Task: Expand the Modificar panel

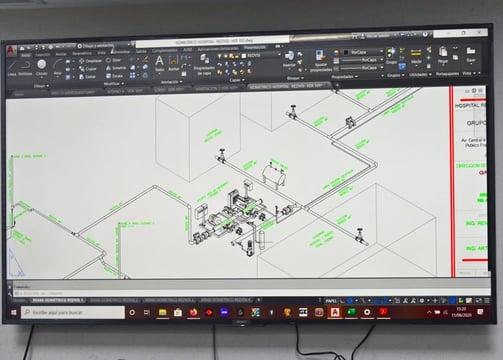Action: (114, 84)
